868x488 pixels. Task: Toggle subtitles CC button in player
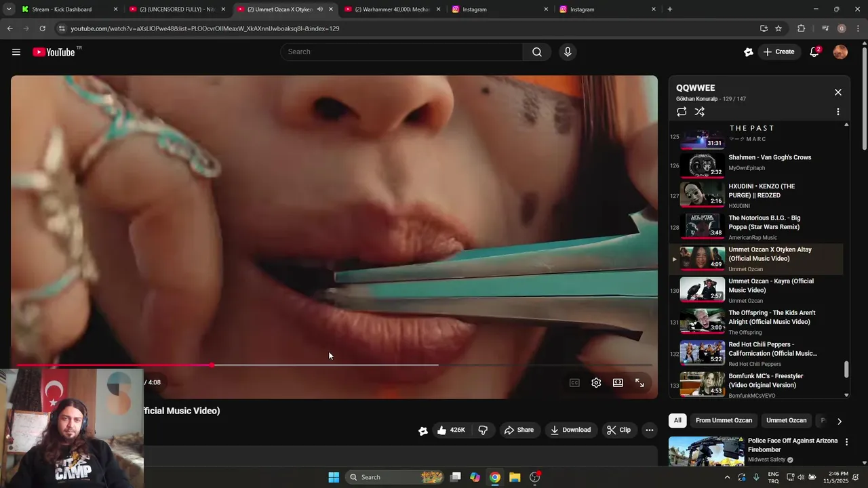tap(574, 383)
